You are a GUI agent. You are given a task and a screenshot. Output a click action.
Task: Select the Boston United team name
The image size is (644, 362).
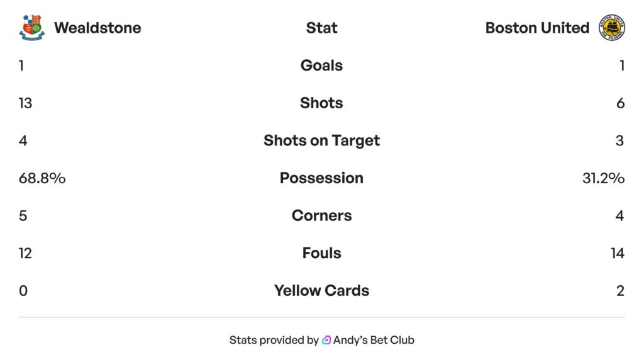(x=537, y=28)
